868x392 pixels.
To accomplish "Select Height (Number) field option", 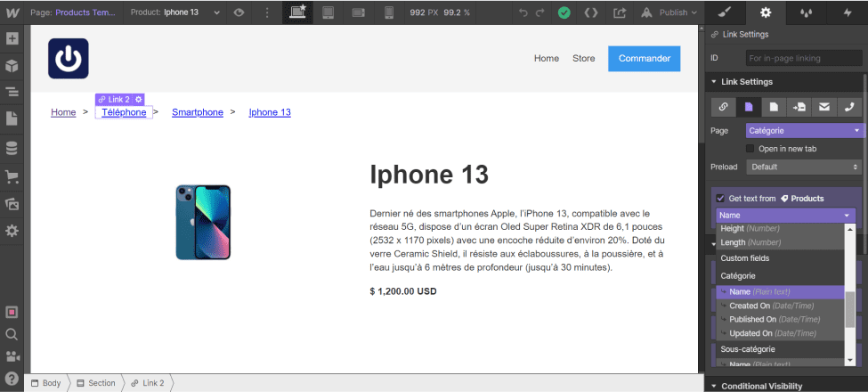I will 780,229.
